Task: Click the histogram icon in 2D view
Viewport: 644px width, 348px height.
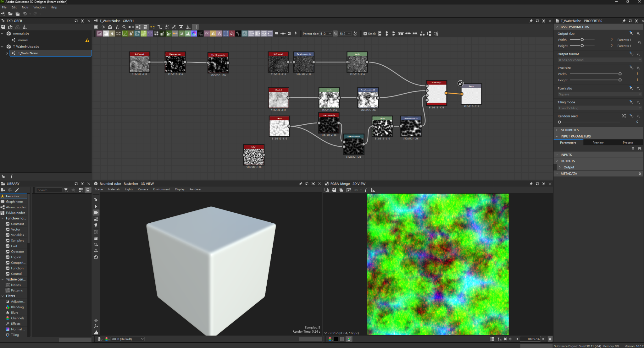Action: (373, 190)
